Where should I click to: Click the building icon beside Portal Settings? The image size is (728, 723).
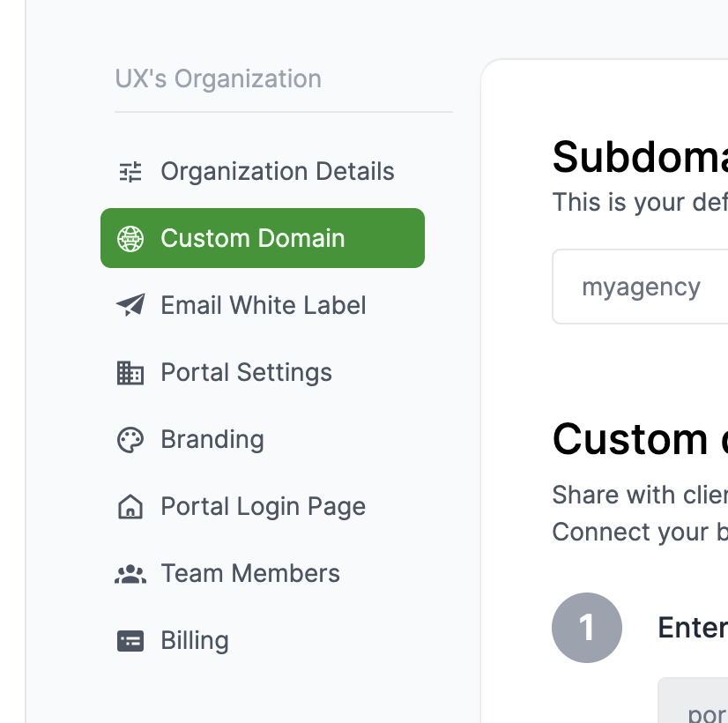click(x=130, y=372)
